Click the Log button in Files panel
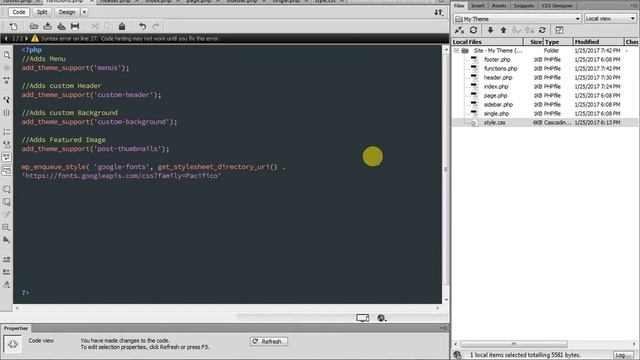Screen dimensions: 640x360 point(623,355)
